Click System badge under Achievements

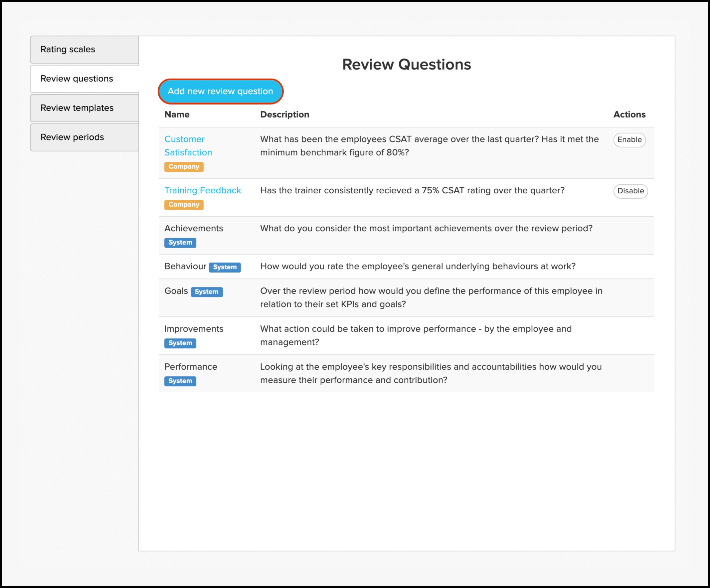180,243
